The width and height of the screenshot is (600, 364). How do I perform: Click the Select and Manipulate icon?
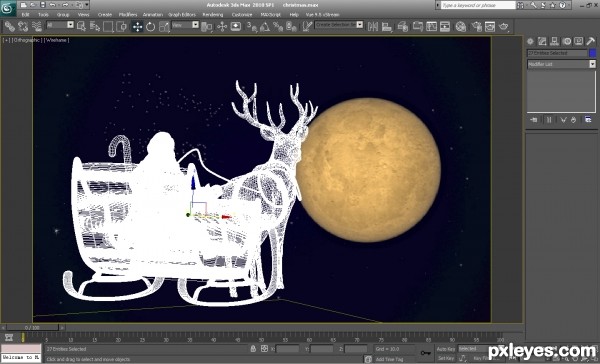point(222,26)
